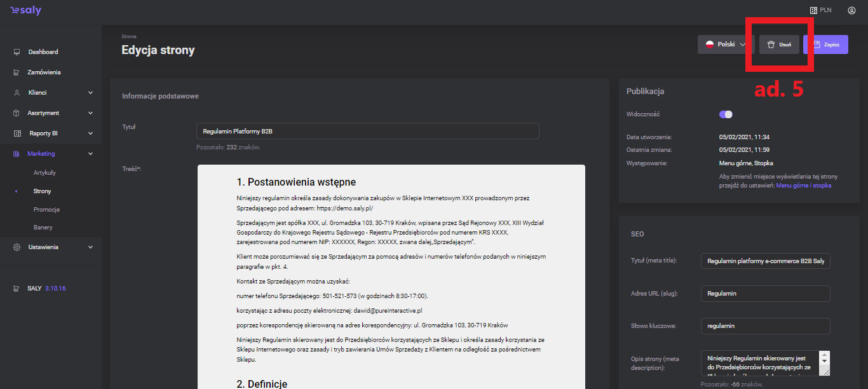
Task: Open the user account profile icon
Action: [851, 10]
